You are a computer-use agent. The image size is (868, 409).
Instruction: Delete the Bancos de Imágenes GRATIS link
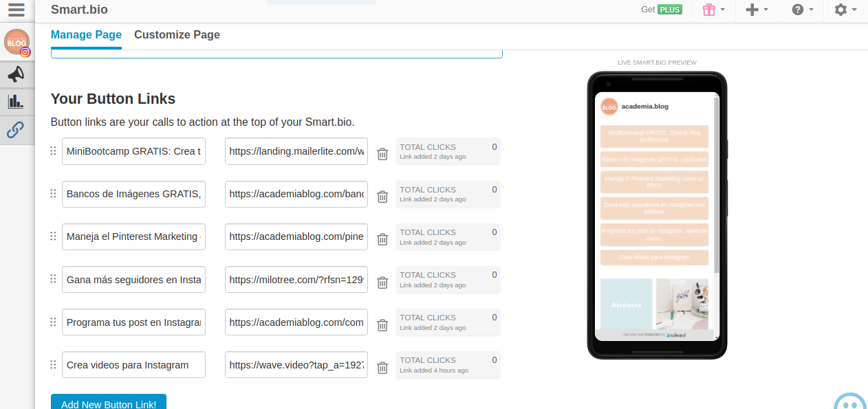point(382,197)
